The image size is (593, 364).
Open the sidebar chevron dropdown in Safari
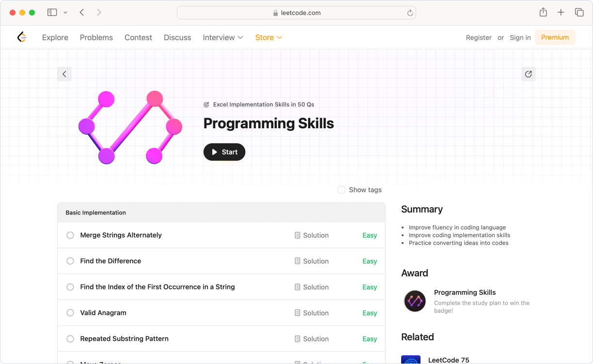[65, 12]
